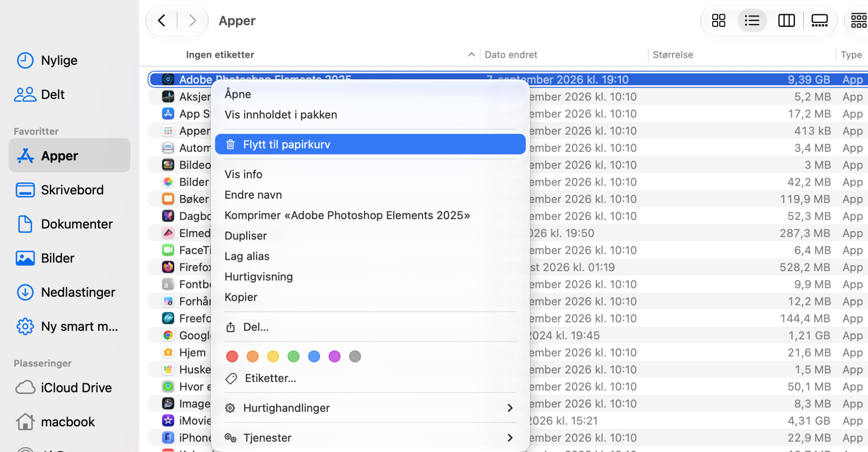Viewport: 868px width, 452px height.
Task: Sort by the Dato endret column
Action: tap(564, 55)
